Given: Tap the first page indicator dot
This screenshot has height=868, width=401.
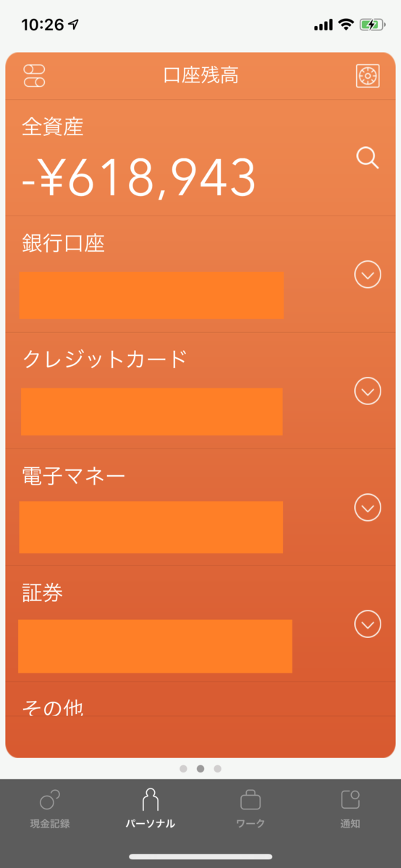Looking at the screenshot, I should 183,768.
